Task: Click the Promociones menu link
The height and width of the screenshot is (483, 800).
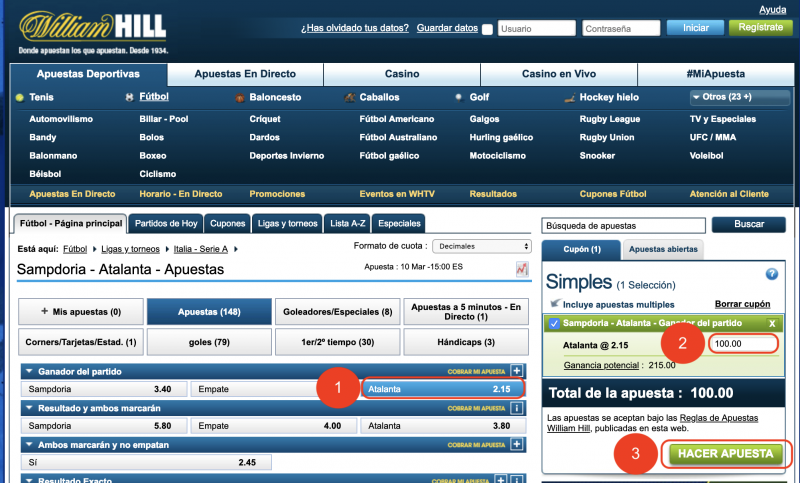Action: (x=277, y=194)
